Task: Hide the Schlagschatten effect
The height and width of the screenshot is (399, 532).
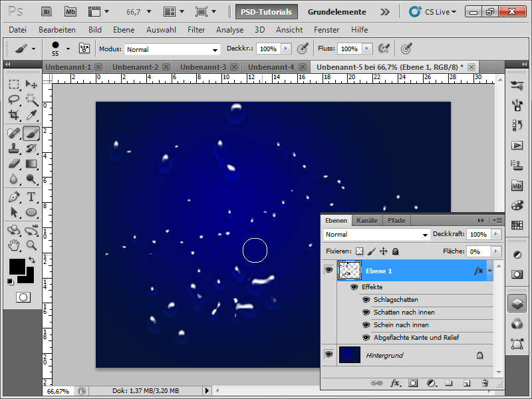Action: click(366, 300)
